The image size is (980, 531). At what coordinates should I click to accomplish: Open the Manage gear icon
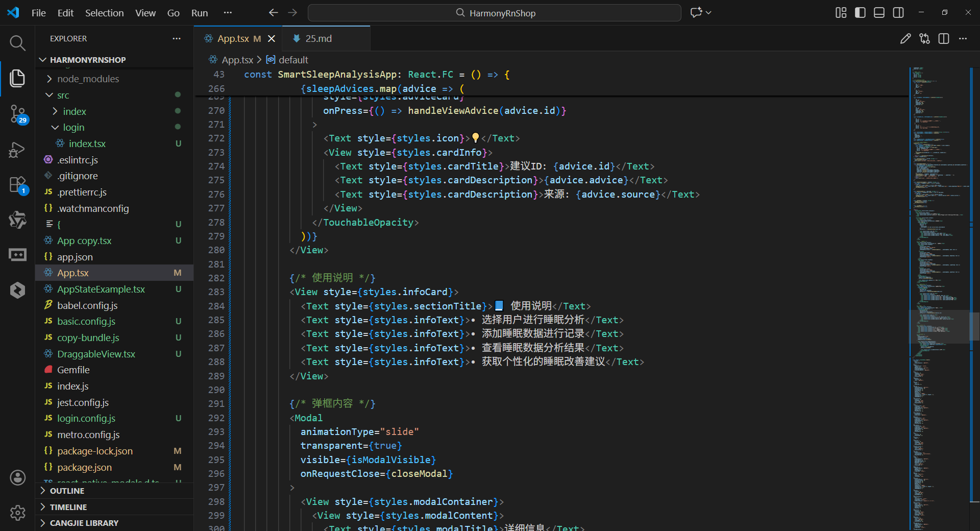point(17,513)
